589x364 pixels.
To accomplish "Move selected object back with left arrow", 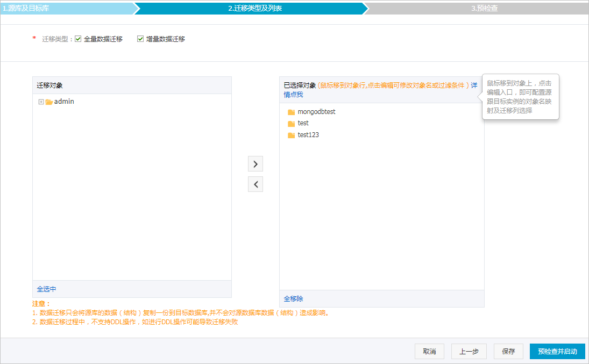I will click(256, 184).
